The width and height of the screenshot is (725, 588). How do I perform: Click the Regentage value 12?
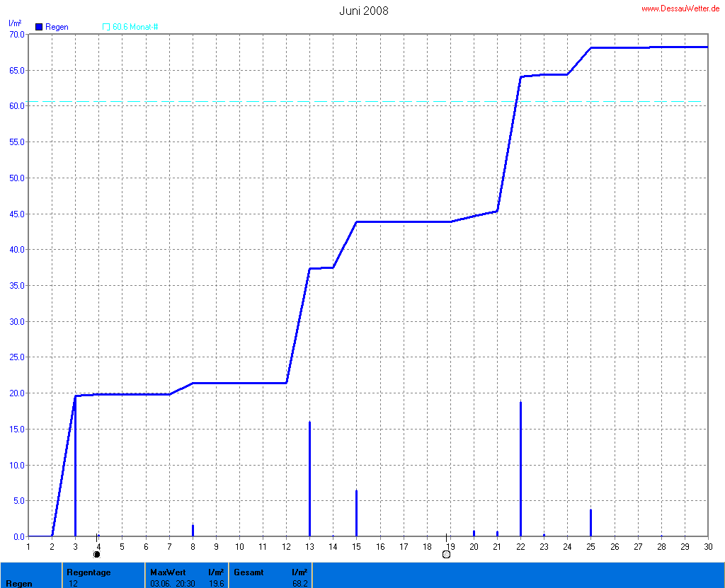74,583
